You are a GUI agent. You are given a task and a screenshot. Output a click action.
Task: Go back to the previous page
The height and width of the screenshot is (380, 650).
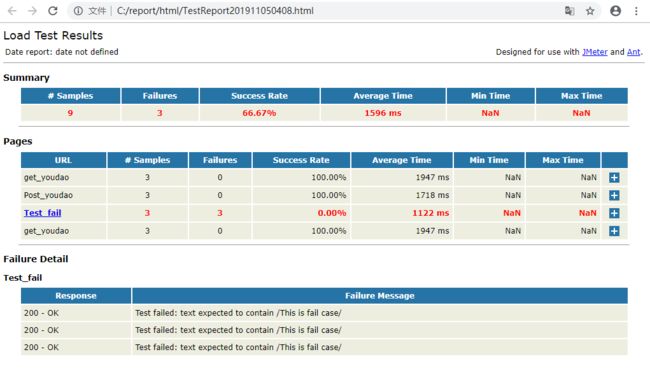(12, 11)
